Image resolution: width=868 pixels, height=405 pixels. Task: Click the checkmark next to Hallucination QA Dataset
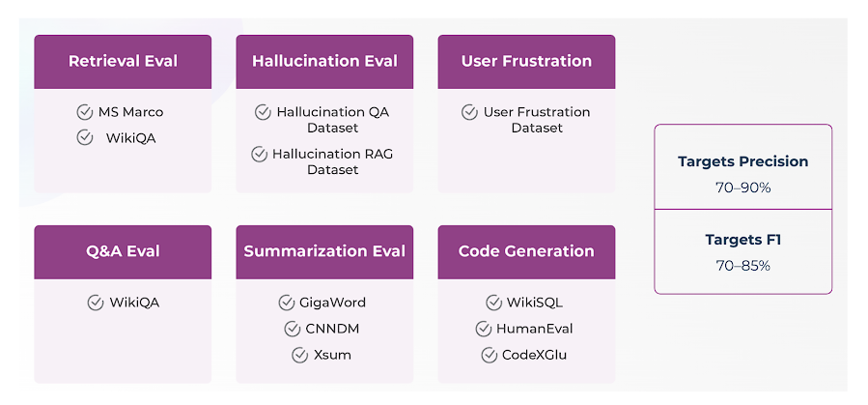(x=263, y=112)
